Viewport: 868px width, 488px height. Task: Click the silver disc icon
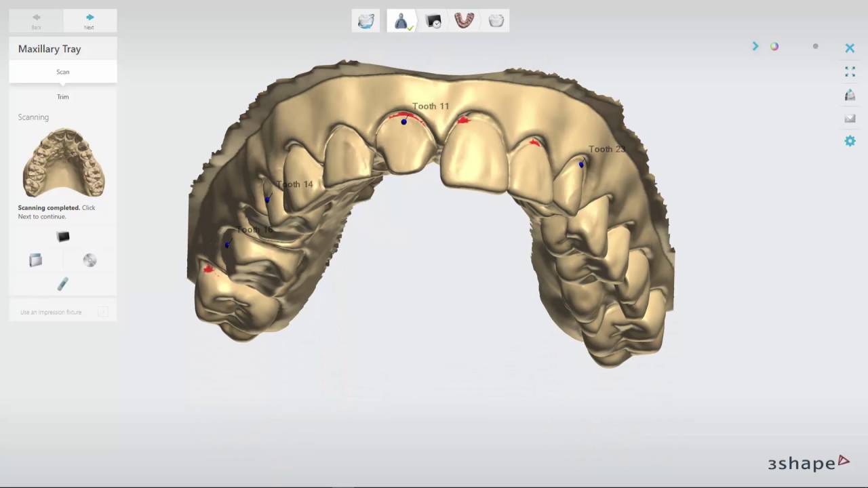(90, 260)
